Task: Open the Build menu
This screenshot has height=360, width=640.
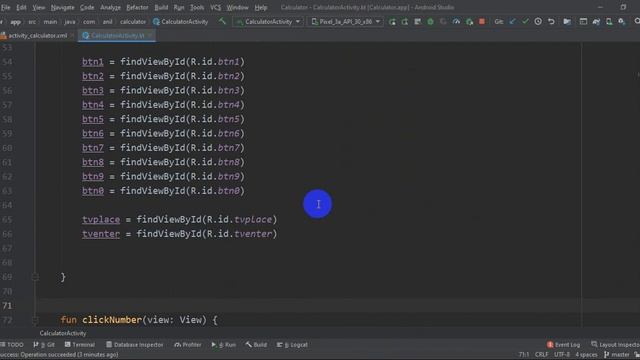Action: coord(161,7)
